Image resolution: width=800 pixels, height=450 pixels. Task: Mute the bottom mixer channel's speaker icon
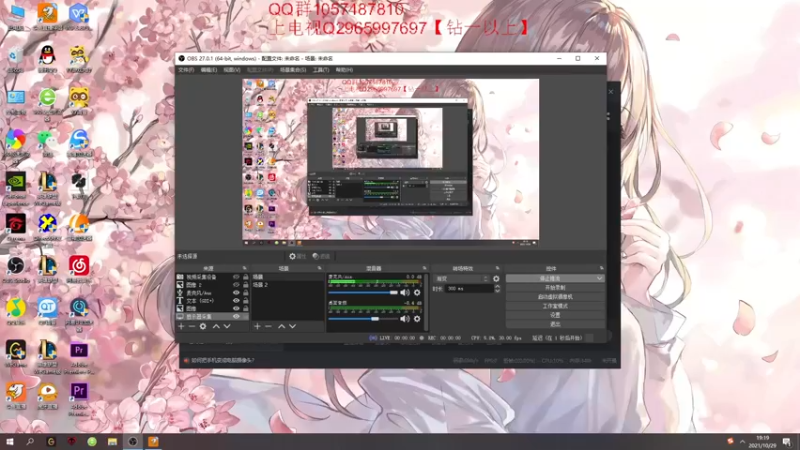pos(405,318)
